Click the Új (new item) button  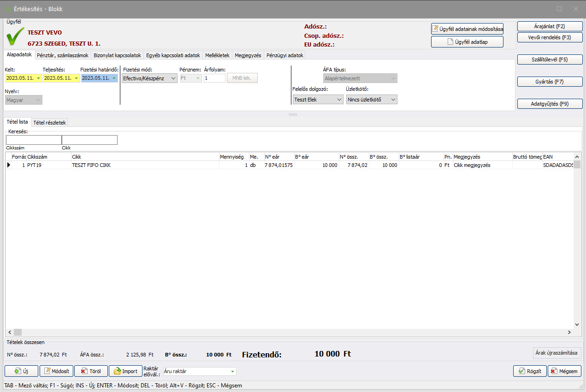tap(21, 371)
